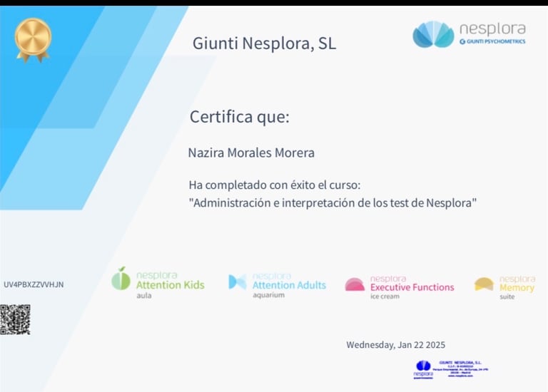
Task: Click the nesplora wordmark at top right
Action: click(492, 29)
